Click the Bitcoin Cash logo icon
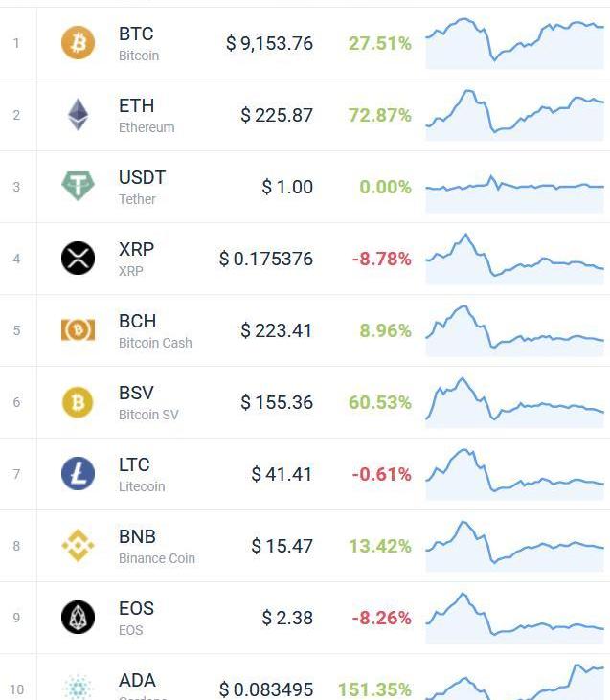The image size is (610, 700). (x=79, y=330)
